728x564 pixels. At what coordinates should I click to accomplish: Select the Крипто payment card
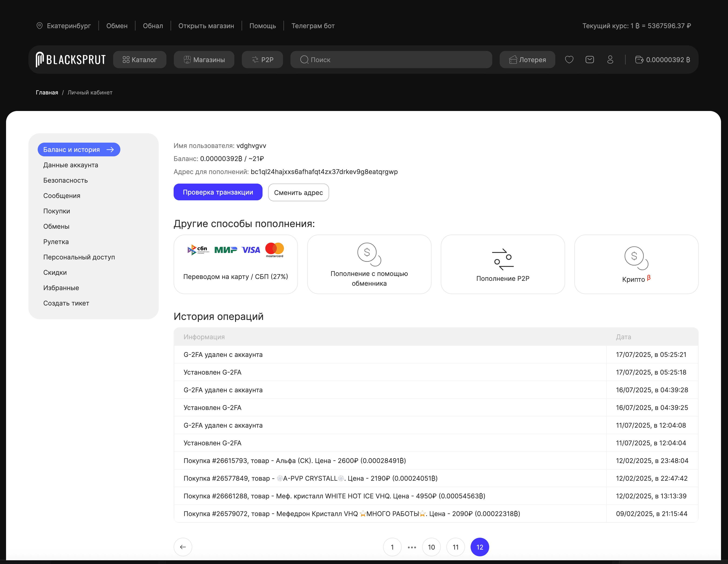[x=636, y=264]
